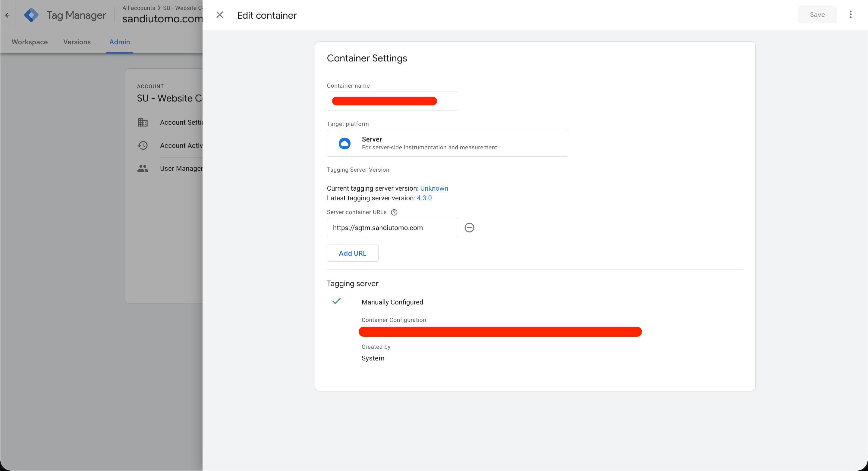Screen dimensions: 868x471
Task: Click the Created by System value
Action: (x=373, y=358)
